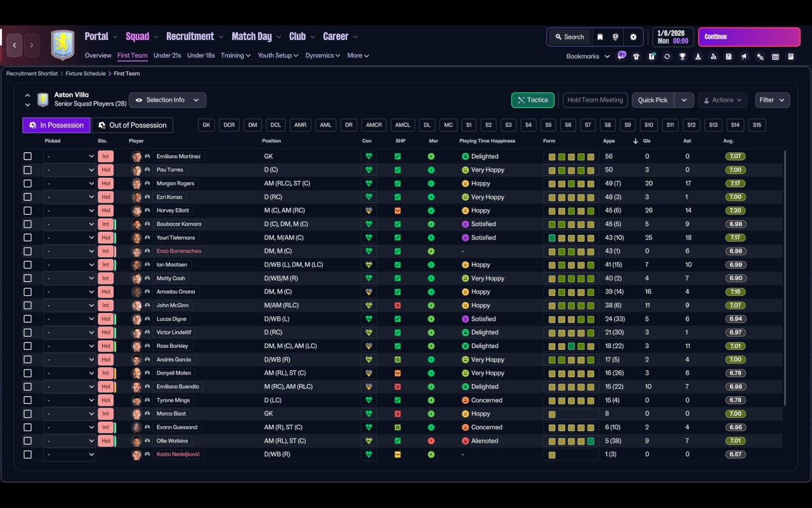Viewport: 812px width, 508px height.
Task: Navigate back with the left arrow button
Action: pos(15,45)
